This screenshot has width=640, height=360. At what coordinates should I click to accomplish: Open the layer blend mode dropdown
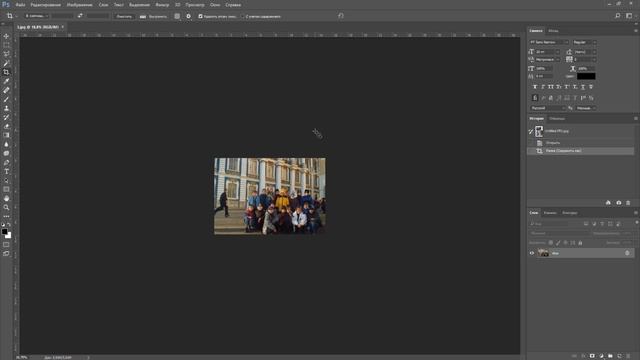point(559,233)
